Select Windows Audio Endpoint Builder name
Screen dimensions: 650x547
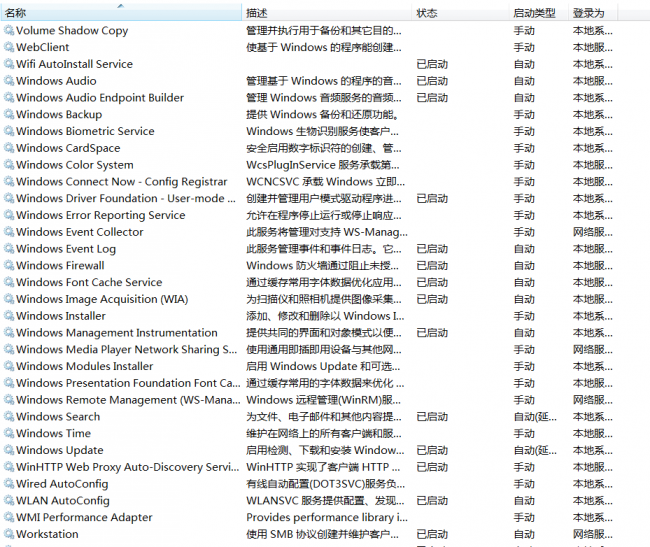(x=100, y=97)
